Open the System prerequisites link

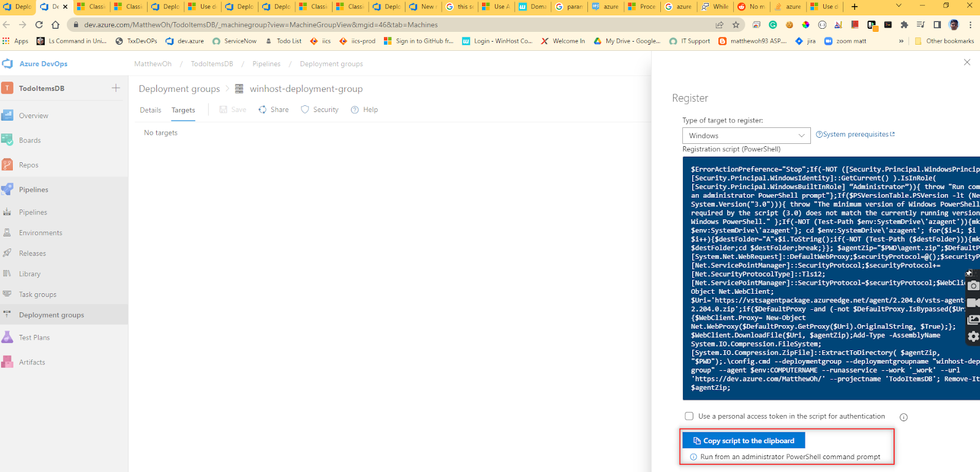click(855, 134)
